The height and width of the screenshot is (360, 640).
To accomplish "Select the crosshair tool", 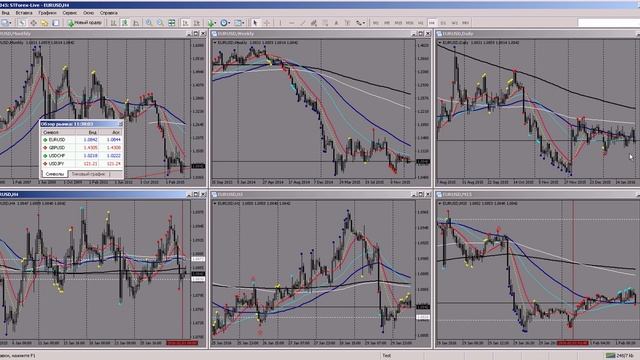I will coord(267,23).
